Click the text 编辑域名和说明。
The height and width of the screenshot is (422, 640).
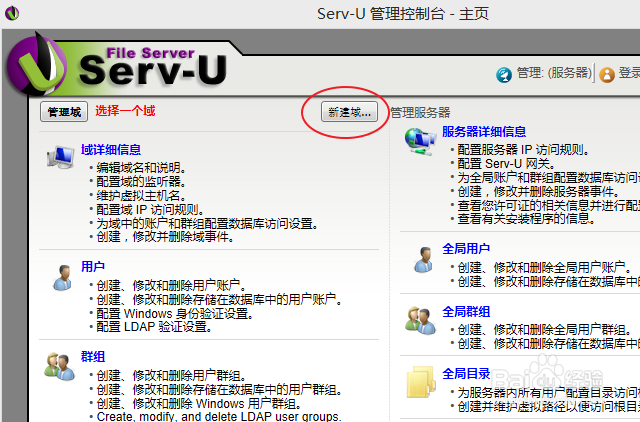[141, 168]
